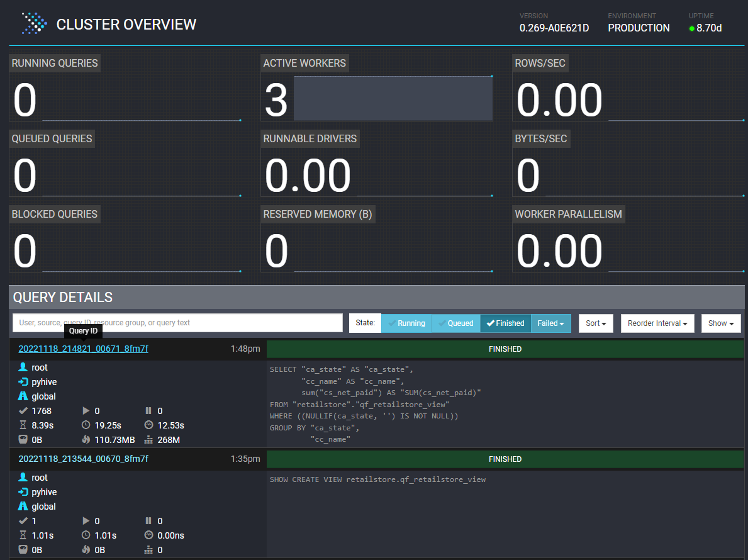This screenshot has width=748, height=560.
Task: Click the completed splits checkmark icon beside 1
Action: coord(23,521)
